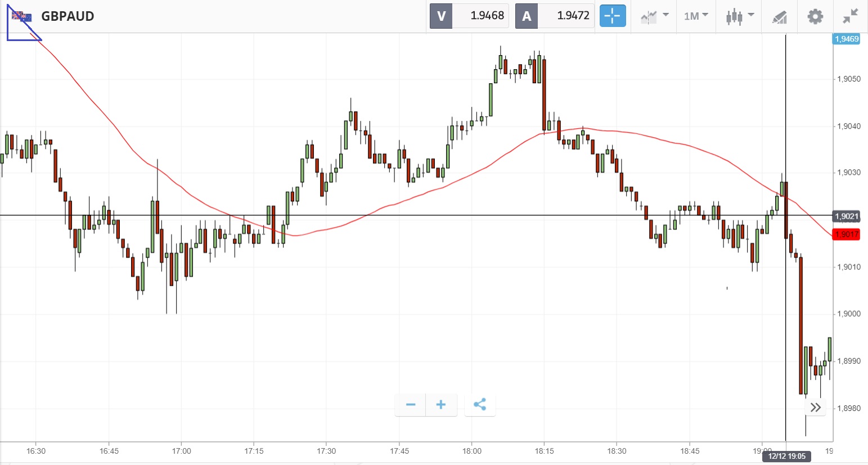
Task: Click the 1,9010 price axis label
Action: click(849, 267)
